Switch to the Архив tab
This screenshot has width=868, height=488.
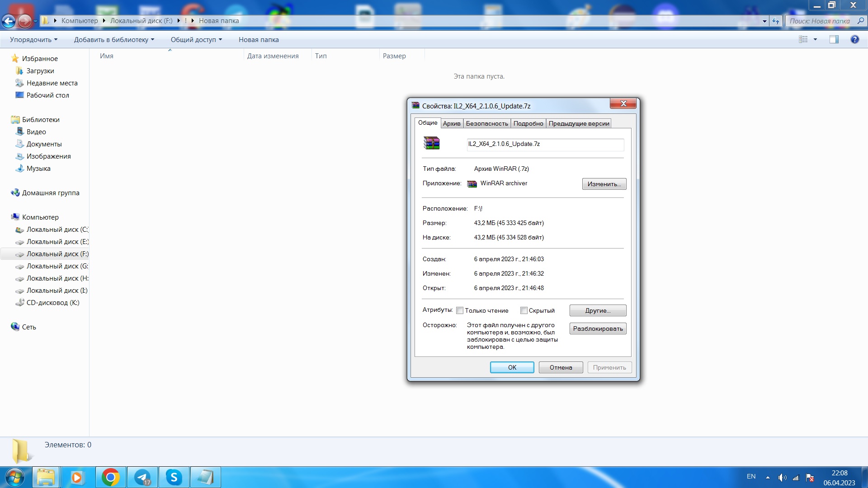452,123
